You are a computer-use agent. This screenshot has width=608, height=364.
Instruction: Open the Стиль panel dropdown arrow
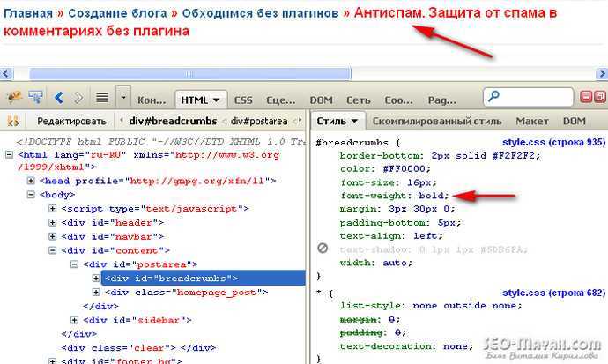(354, 122)
